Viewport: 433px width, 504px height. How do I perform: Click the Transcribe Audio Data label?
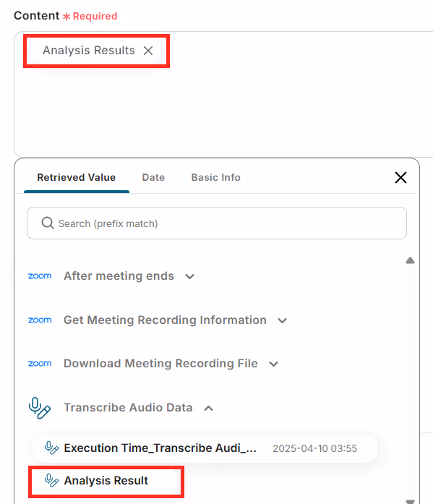click(x=128, y=407)
